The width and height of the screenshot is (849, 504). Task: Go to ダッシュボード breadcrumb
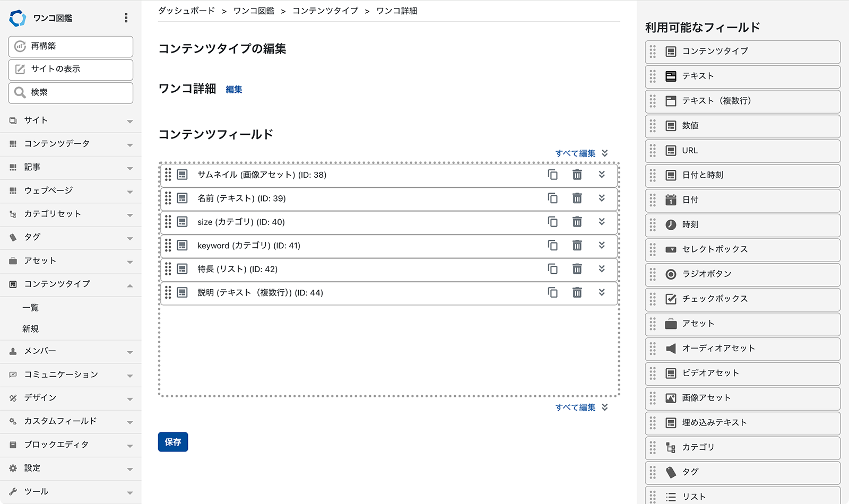(x=186, y=11)
